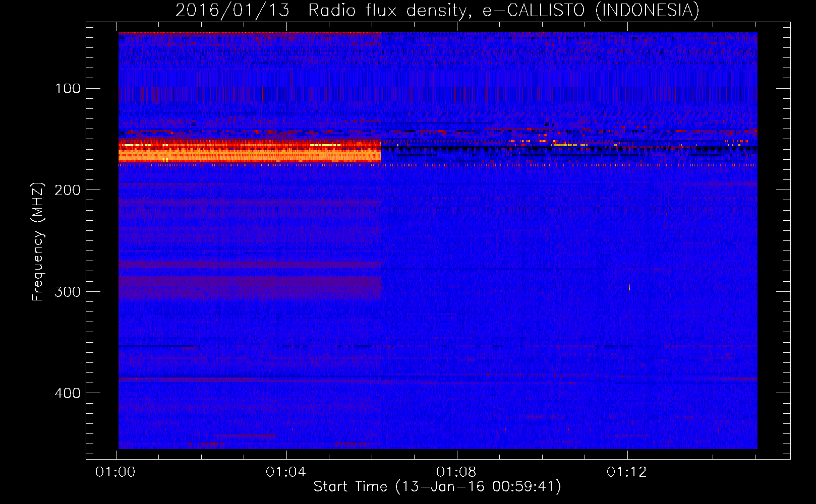Click the 'Start Time (13-Jan-16 00:59:41)' label
Viewport: 816px width, 504px height.
point(437,486)
